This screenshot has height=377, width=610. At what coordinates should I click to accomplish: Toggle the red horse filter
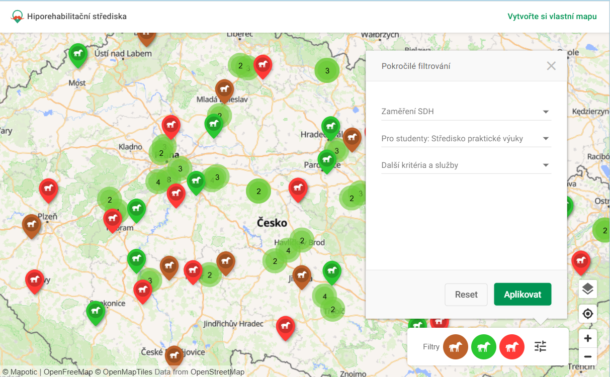[x=512, y=346]
